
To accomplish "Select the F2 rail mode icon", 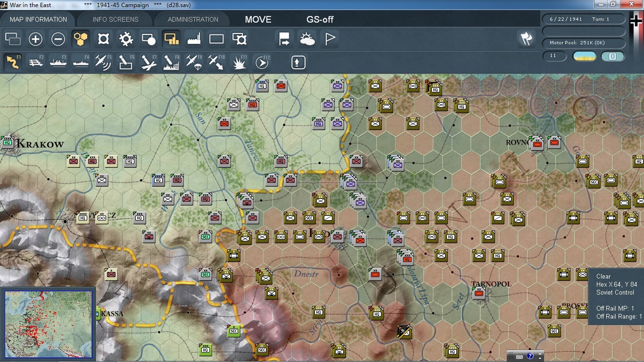I will [36, 62].
